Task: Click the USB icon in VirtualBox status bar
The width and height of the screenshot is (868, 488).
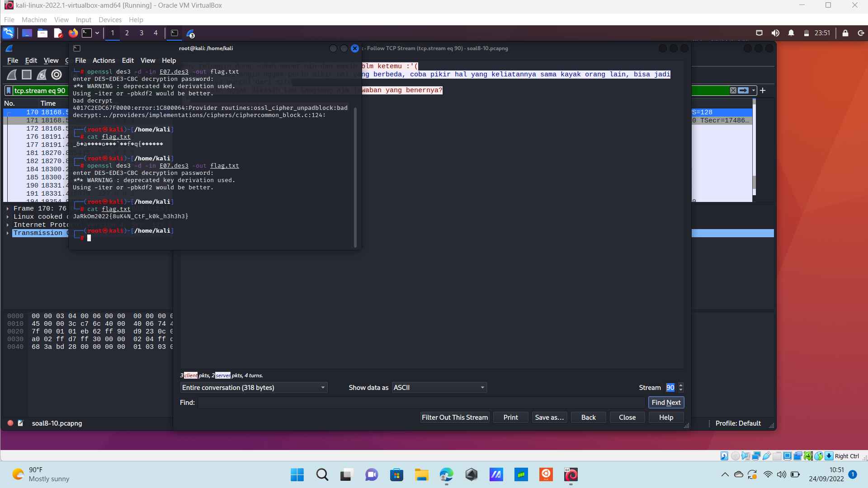Action: 767,455
